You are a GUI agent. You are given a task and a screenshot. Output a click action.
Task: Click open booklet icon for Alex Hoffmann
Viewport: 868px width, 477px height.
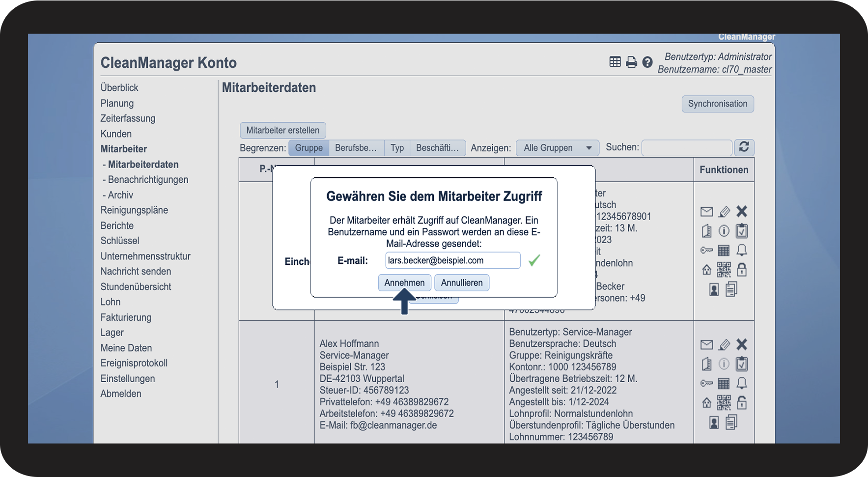tap(706, 364)
